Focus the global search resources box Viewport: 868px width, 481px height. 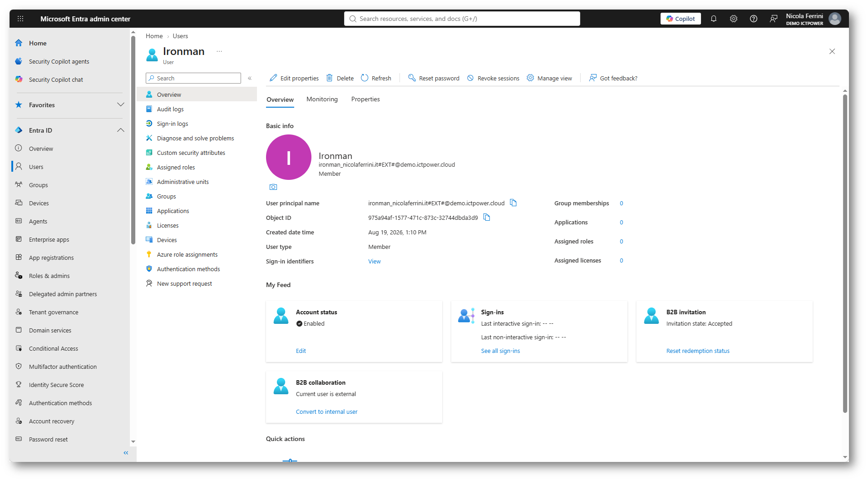462,19
